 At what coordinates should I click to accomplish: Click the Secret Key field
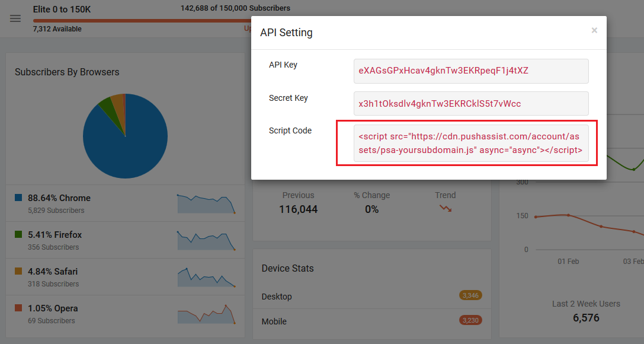click(x=470, y=104)
